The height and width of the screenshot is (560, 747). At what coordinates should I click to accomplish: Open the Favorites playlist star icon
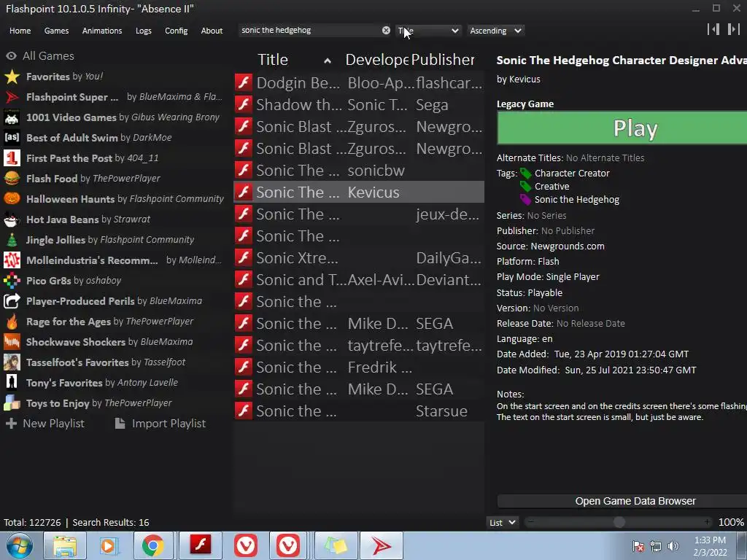[x=12, y=77]
